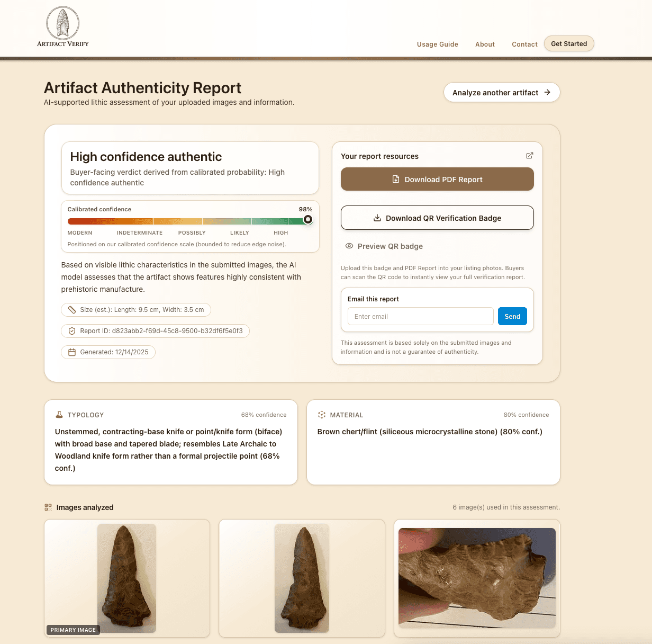Click Send to email the report
Viewport: 652px width, 644px height.
tap(512, 316)
